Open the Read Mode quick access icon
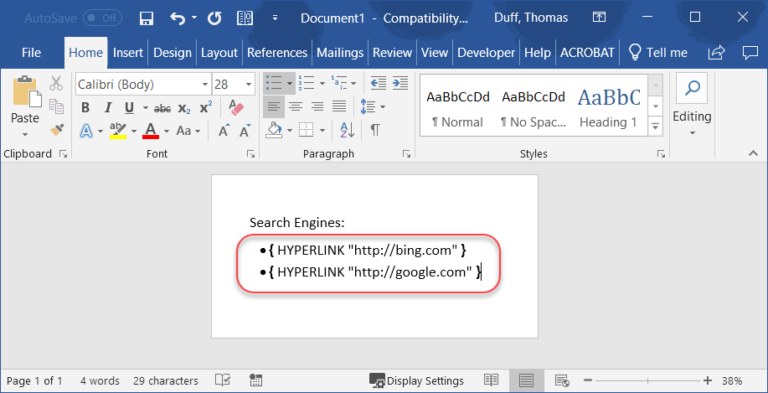This screenshot has width=768, height=393. point(244,19)
